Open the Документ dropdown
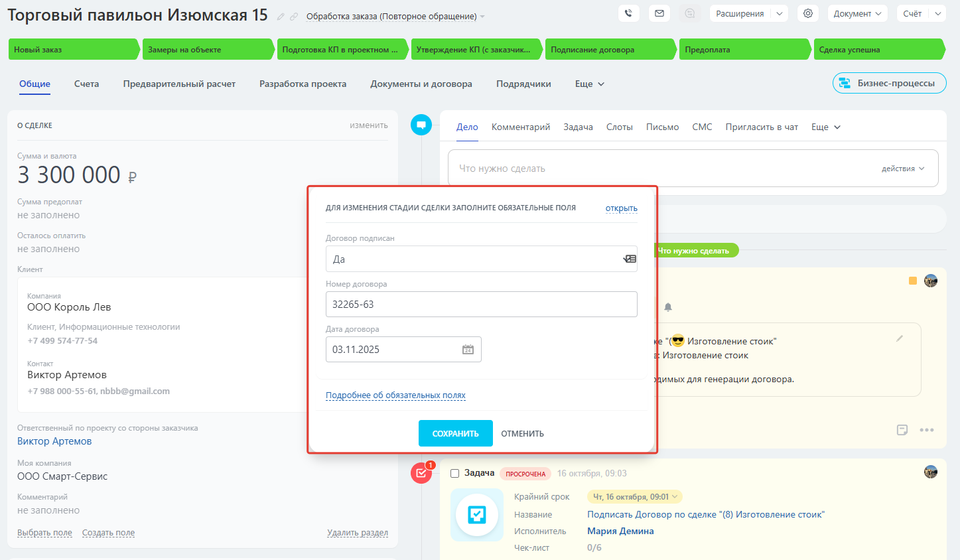Image resolution: width=960 pixels, height=560 pixels. [858, 13]
